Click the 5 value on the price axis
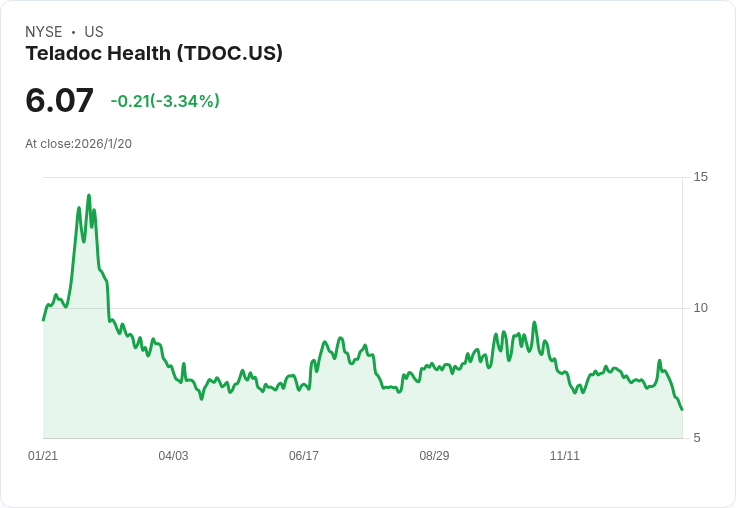Screen dimensions: 736x508 697,438
